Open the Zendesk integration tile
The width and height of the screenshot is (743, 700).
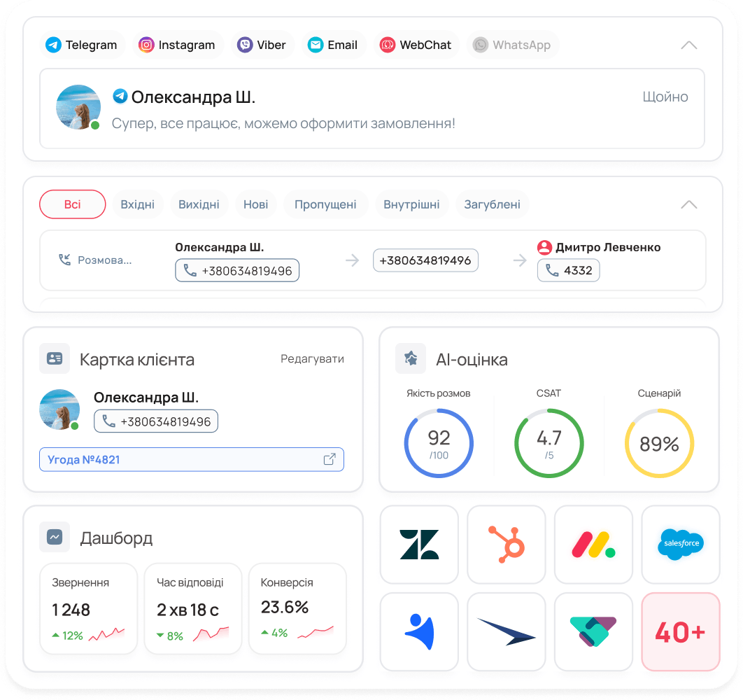[x=419, y=545]
